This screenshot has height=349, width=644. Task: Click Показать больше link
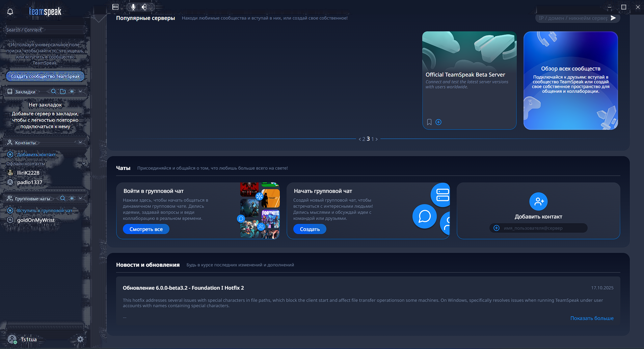592,318
